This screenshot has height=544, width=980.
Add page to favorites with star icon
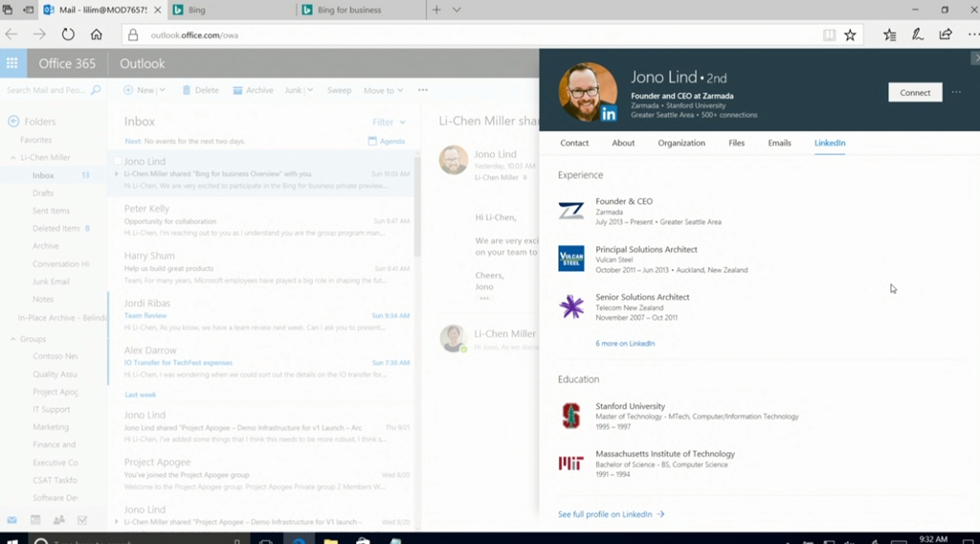pyautogui.click(x=850, y=34)
